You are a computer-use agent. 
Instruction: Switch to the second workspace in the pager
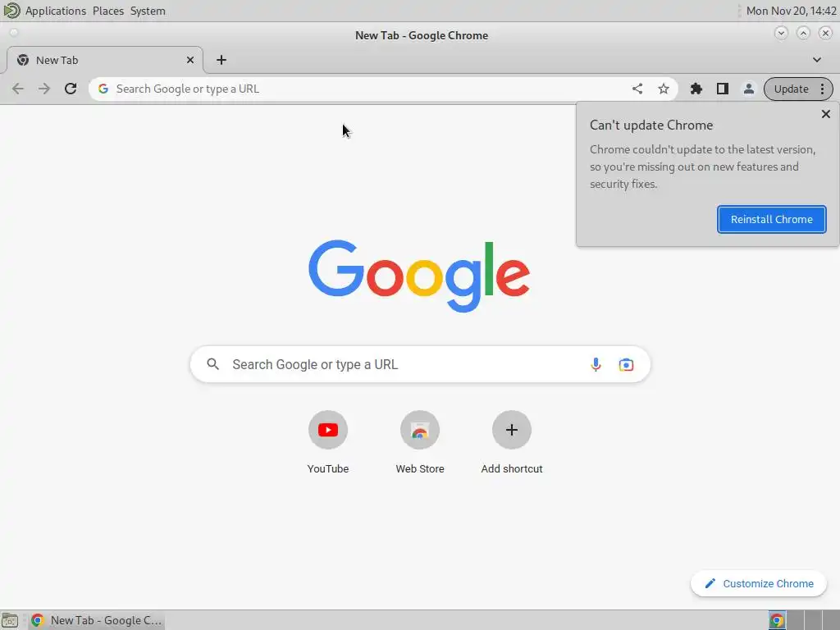[794, 620]
